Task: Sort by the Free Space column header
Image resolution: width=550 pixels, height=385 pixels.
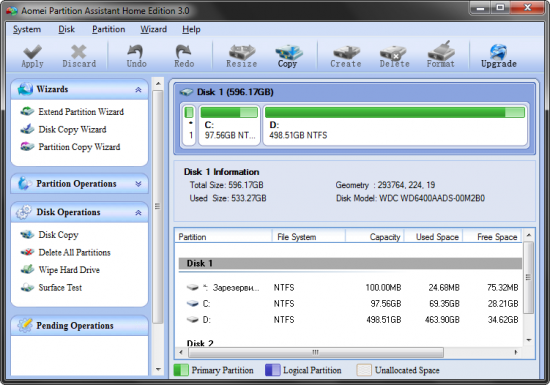Action: click(493, 237)
